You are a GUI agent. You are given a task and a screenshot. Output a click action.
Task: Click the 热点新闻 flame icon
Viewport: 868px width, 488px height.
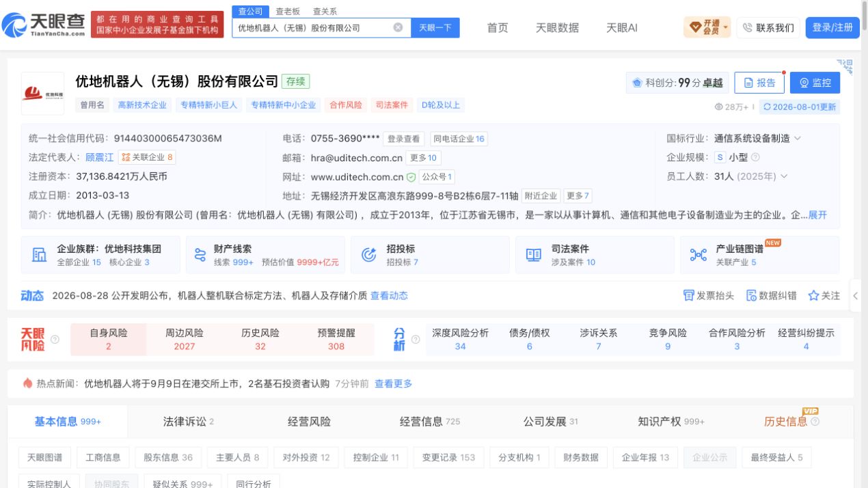coord(27,383)
